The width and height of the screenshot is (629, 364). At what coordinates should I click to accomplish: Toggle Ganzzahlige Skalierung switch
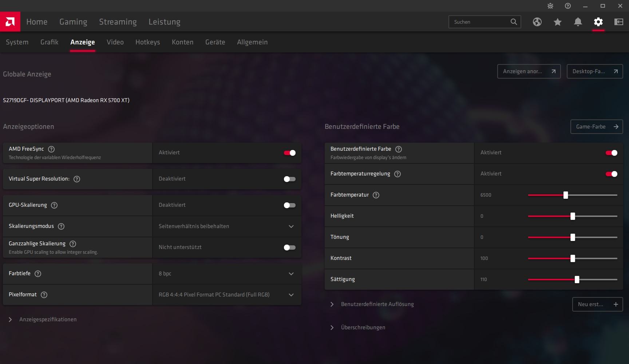(x=290, y=248)
